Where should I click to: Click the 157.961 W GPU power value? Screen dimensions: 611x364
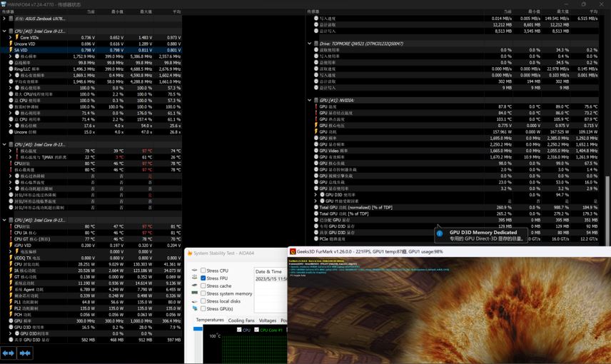tap(501, 132)
